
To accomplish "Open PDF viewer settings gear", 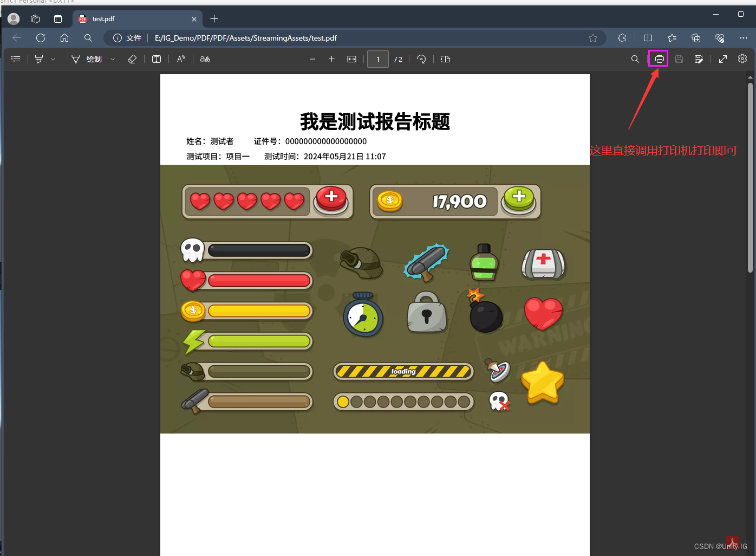I will [x=742, y=59].
